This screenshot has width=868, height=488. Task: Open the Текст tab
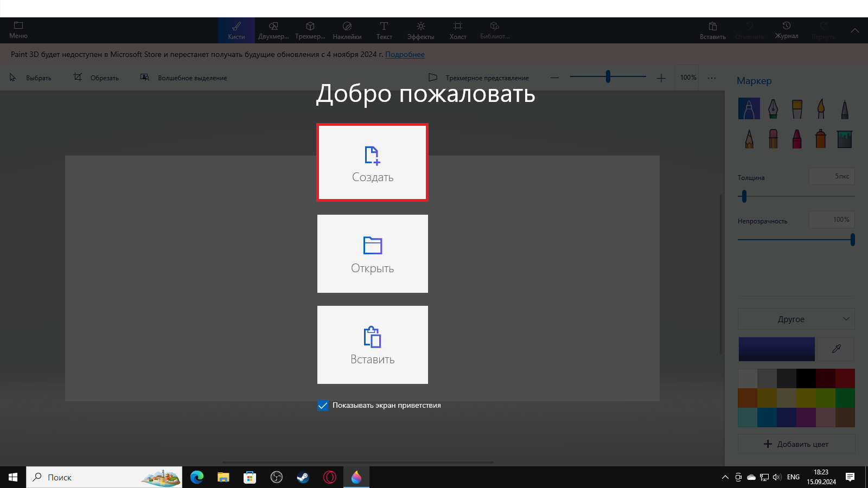384,30
